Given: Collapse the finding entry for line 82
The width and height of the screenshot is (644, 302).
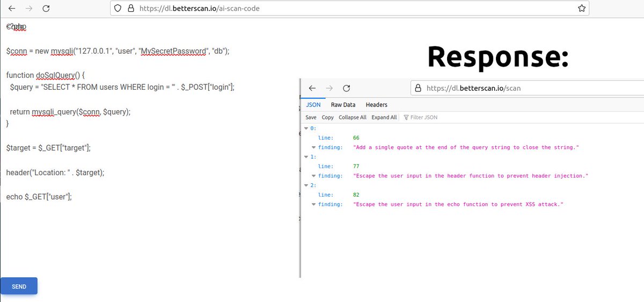Looking at the screenshot, I should pyautogui.click(x=314, y=204).
